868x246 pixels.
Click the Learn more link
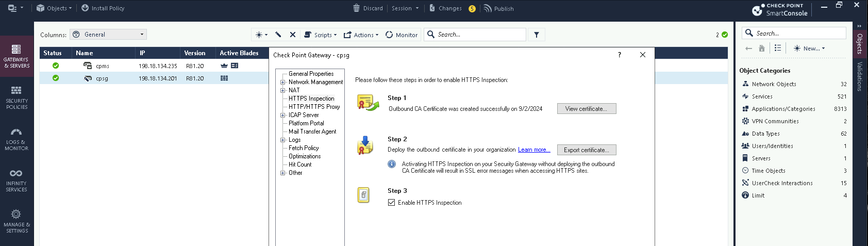point(533,150)
